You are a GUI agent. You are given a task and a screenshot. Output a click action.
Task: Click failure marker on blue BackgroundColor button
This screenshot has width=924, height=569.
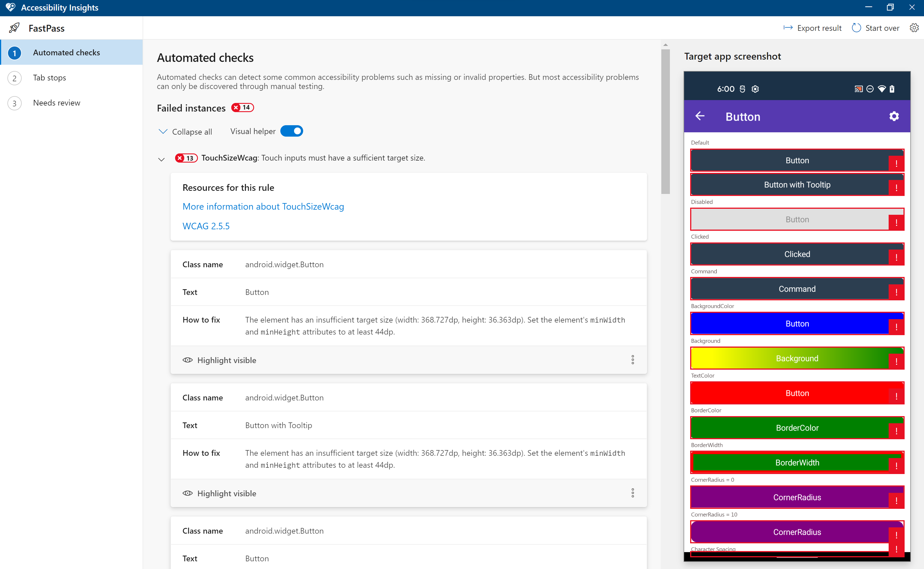(x=896, y=327)
